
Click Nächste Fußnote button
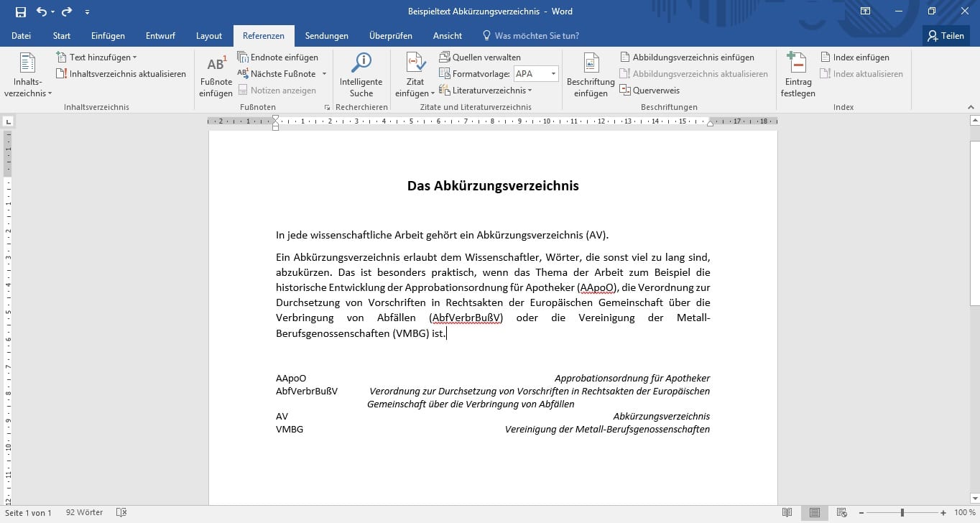click(277, 74)
